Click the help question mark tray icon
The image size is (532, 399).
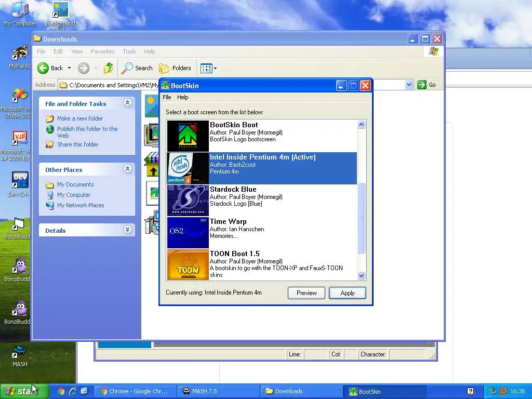tap(470, 391)
